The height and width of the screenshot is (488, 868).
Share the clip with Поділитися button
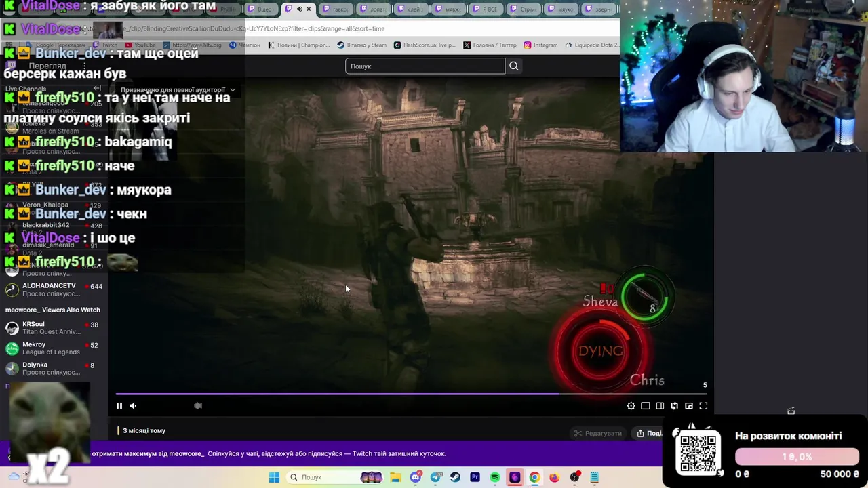(650, 433)
